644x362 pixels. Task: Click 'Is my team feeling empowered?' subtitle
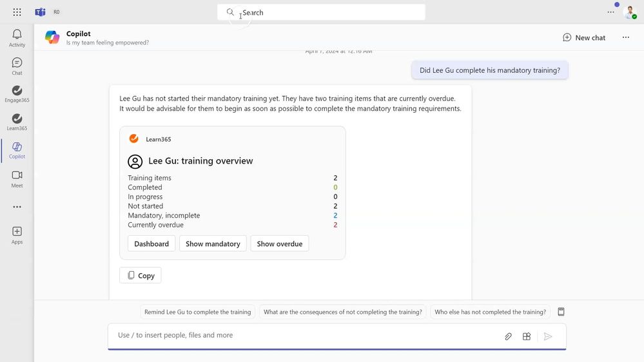pyautogui.click(x=108, y=43)
